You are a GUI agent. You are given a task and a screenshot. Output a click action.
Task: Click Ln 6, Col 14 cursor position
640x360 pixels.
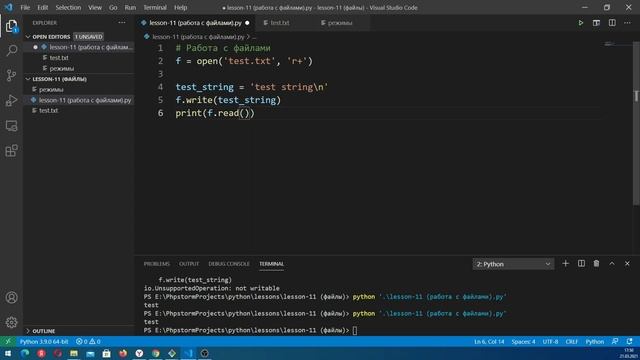489,341
